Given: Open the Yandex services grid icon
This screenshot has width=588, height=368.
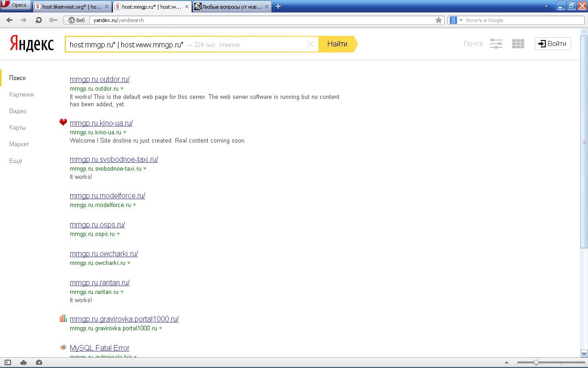Looking at the screenshot, I should pos(518,44).
